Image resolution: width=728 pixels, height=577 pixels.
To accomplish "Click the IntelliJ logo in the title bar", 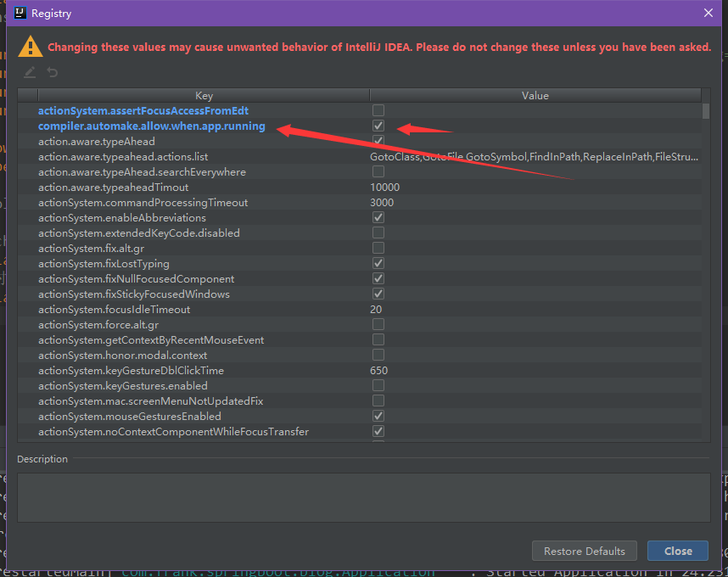I will coord(20,13).
